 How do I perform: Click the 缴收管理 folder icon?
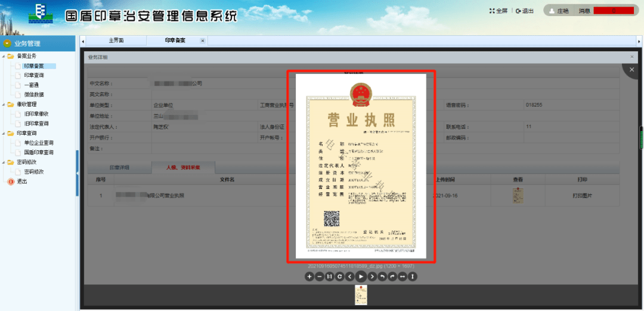[x=11, y=105]
